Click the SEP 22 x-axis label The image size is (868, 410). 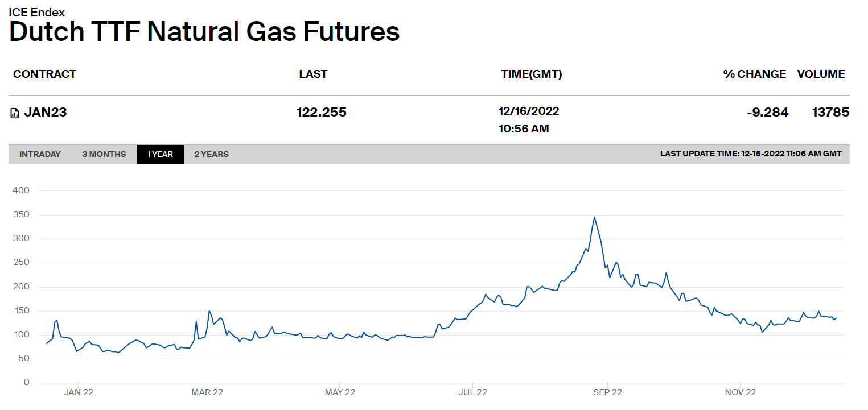(608, 392)
